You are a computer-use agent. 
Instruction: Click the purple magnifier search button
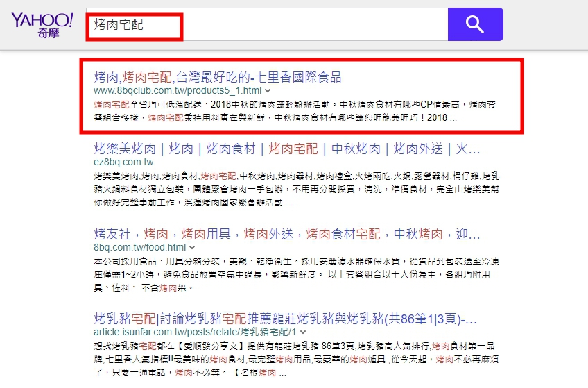tap(476, 24)
